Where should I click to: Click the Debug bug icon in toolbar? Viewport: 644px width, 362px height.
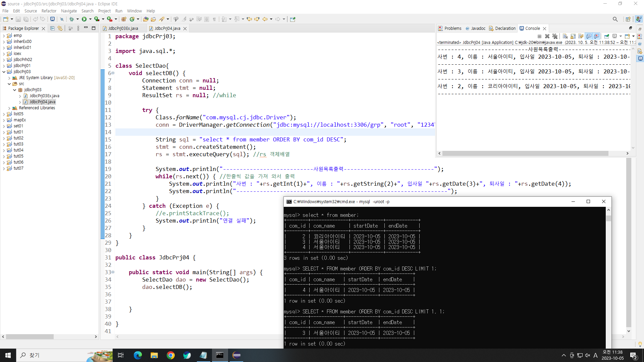tap(71, 19)
